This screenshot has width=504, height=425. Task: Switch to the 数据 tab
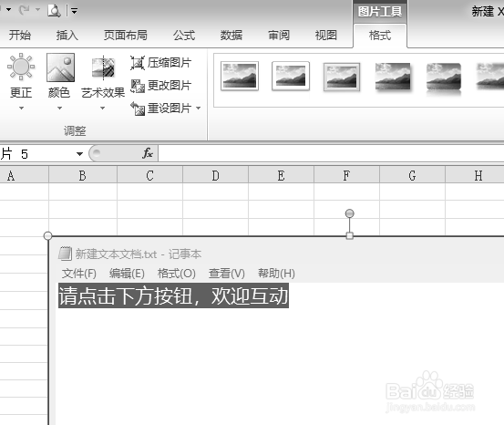(231, 35)
